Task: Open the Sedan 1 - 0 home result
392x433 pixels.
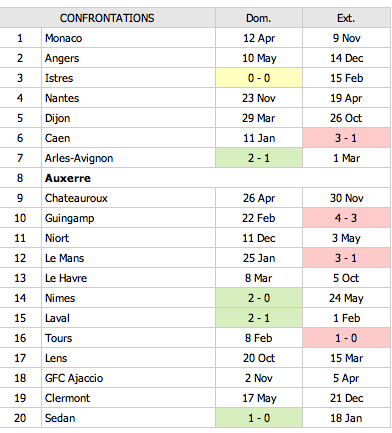Action: click(259, 418)
